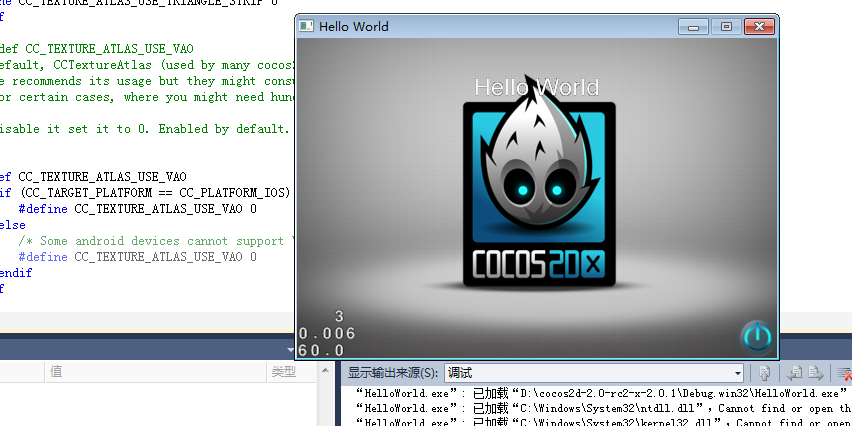Click the 0.006 frame time text

coord(327,333)
